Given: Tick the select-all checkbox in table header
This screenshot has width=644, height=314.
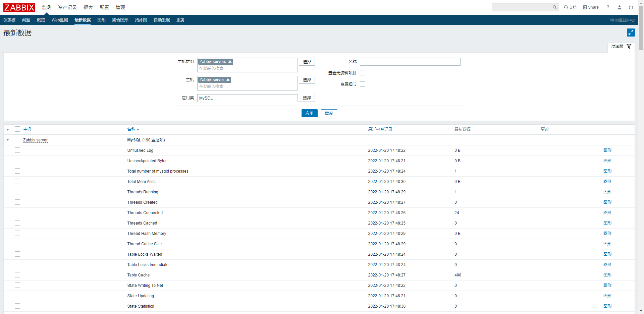Looking at the screenshot, I should point(17,129).
